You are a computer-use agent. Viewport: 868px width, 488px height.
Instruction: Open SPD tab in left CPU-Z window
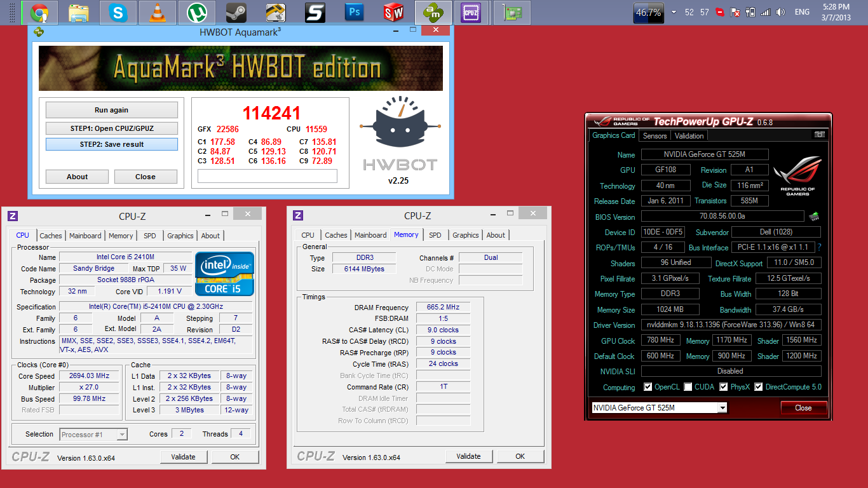coord(149,236)
